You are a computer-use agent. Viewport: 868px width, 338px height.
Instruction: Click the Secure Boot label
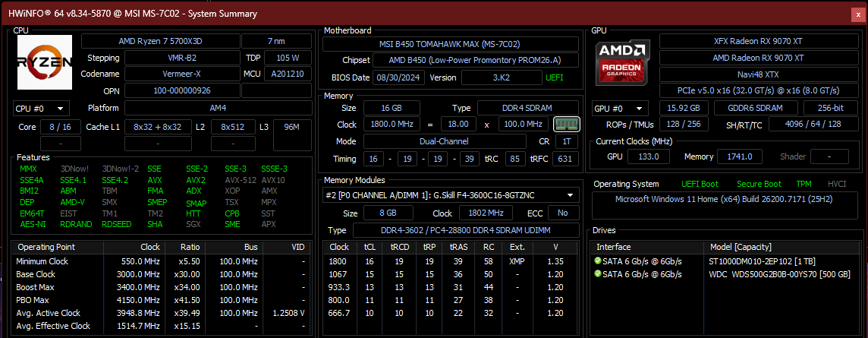click(759, 184)
